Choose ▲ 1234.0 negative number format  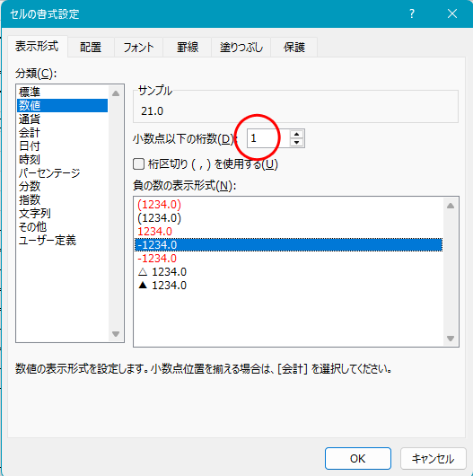(162, 286)
